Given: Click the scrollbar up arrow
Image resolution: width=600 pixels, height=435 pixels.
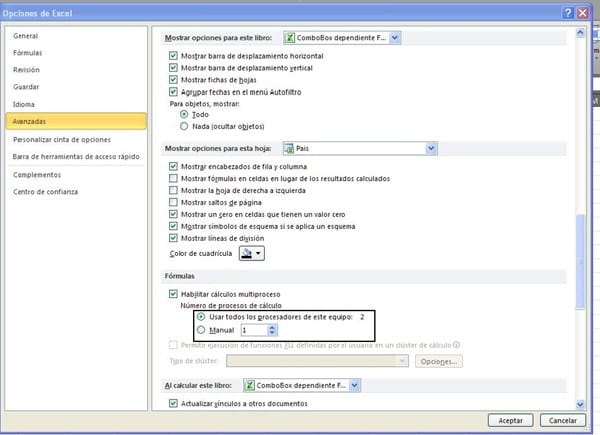Looking at the screenshot, I should [580, 33].
